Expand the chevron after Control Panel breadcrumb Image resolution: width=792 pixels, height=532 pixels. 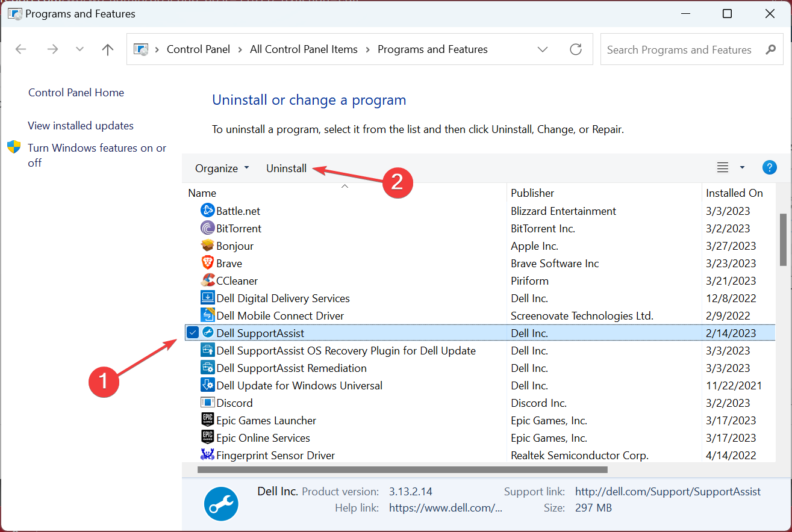(240, 49)
